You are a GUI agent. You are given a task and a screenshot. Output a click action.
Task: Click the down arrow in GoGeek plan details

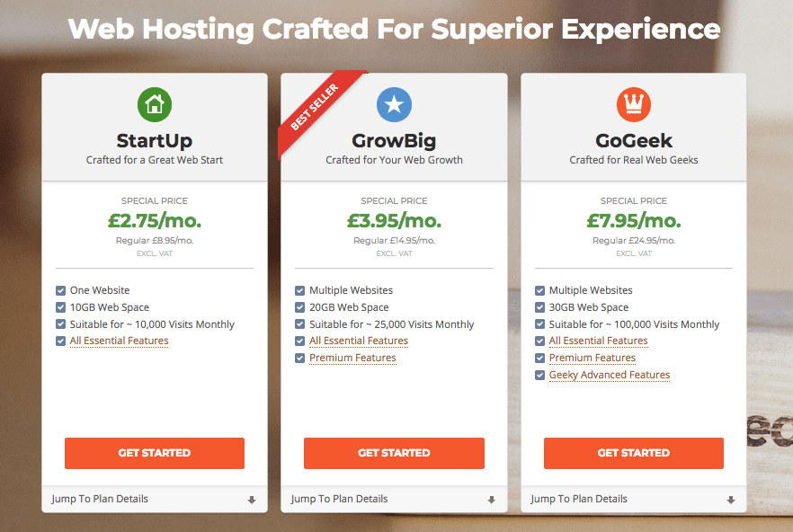(731, 501)
